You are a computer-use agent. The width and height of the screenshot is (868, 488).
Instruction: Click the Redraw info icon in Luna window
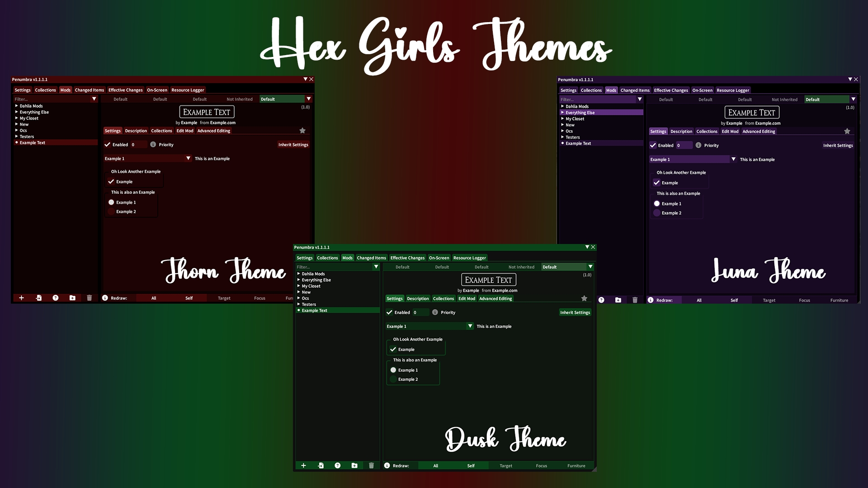click(651, 300)
